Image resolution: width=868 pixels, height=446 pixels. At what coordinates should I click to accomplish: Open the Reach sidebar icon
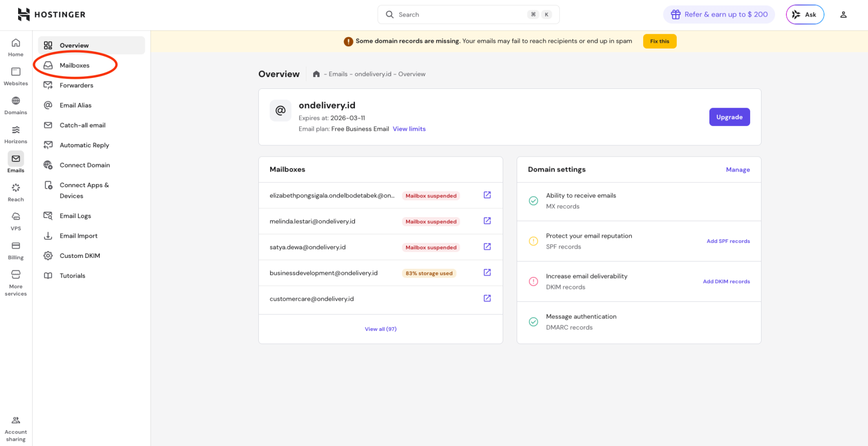point(16,188)
